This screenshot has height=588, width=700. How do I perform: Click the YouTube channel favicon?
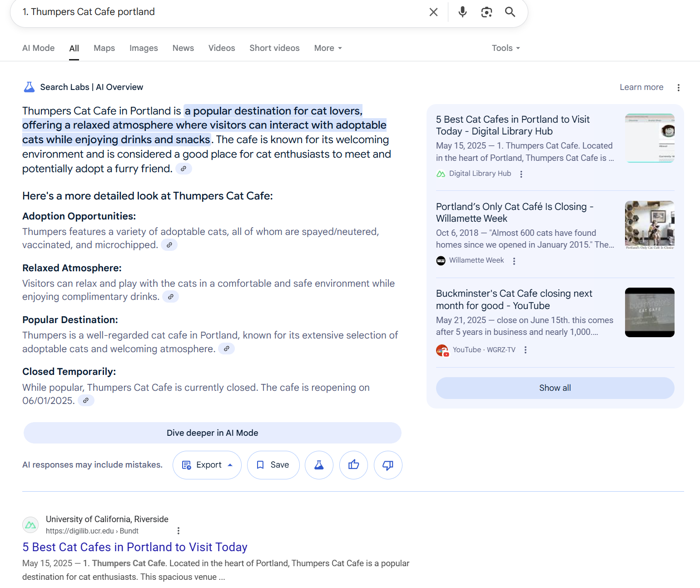click(442, 350)
